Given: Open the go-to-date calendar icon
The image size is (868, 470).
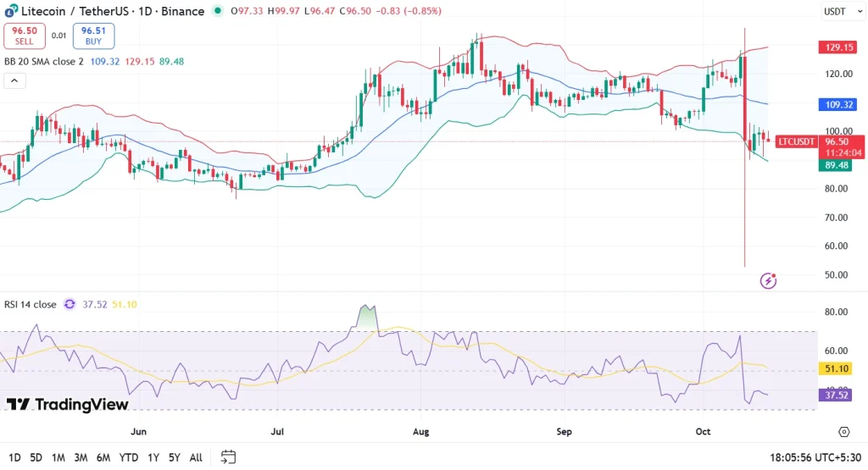Looking at the screenshot, I should click(228, 457).
